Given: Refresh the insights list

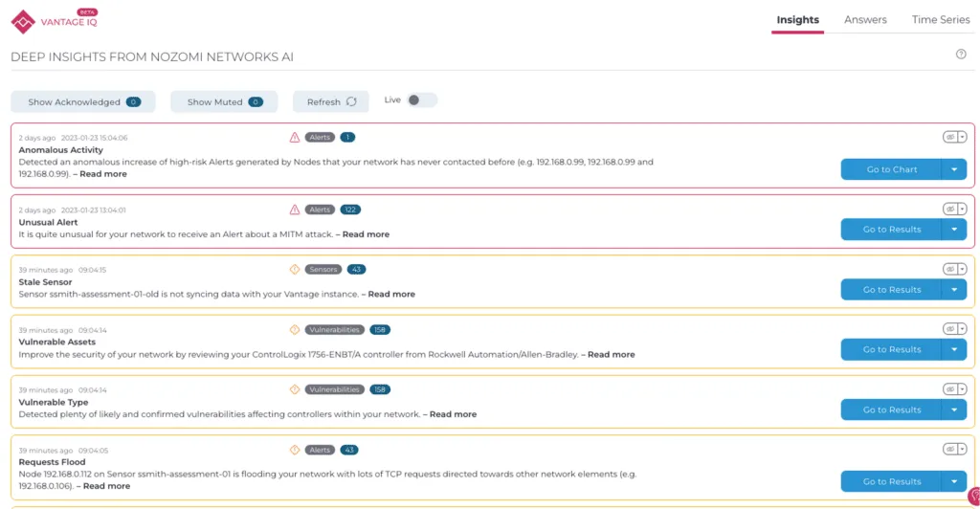Looking at the screenshot, I should coord(330,101).
